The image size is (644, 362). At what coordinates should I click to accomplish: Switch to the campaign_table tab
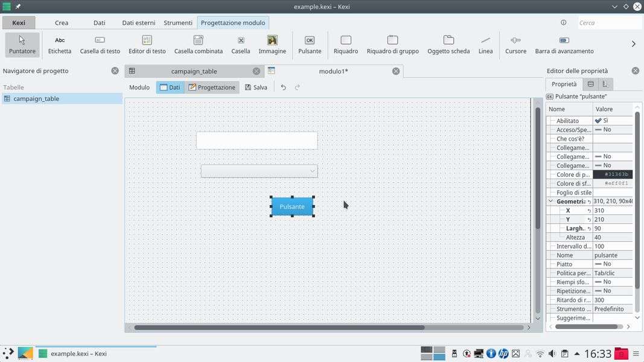193,71
